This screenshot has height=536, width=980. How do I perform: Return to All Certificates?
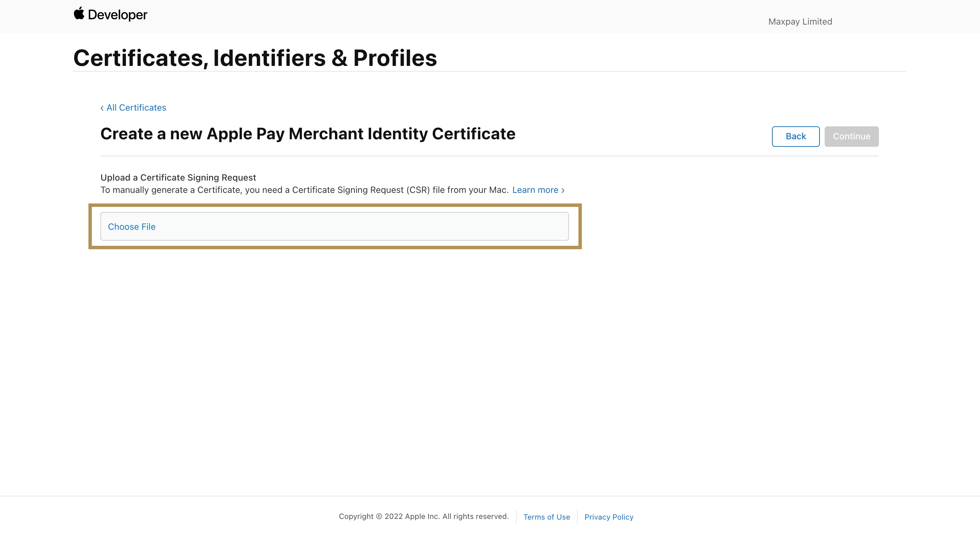tap(136, 108)
